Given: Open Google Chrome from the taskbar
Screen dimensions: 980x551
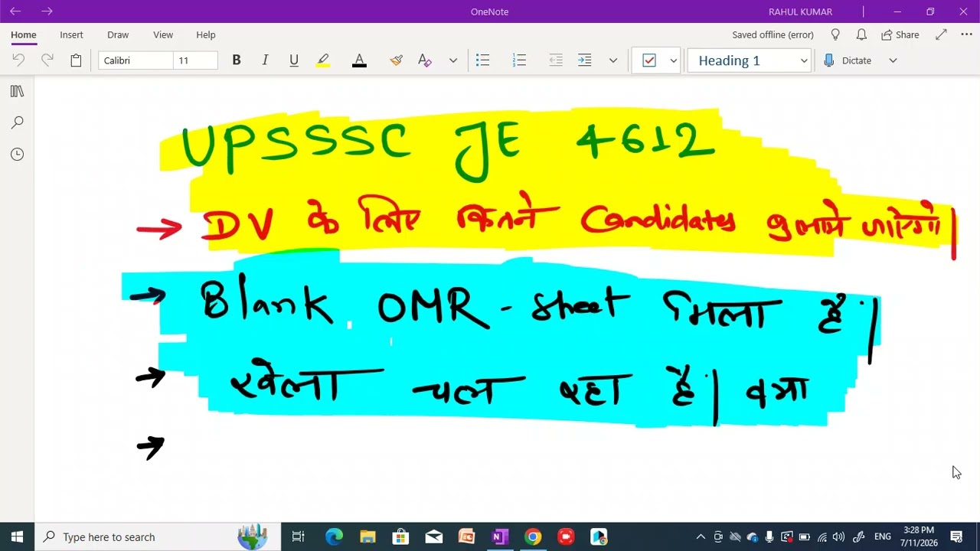Looking at the screenshot, I should (533, 536).
